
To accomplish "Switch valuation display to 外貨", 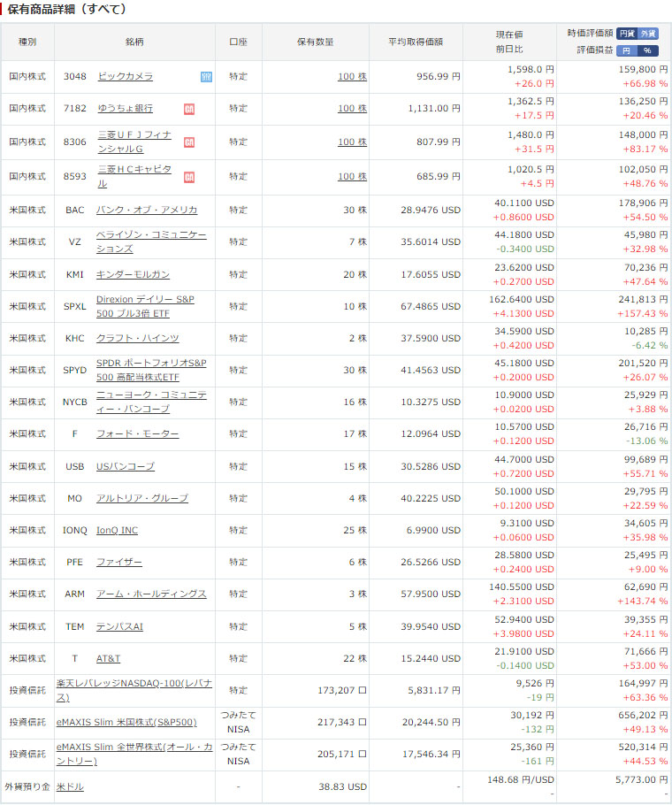I will pos(648,34).
